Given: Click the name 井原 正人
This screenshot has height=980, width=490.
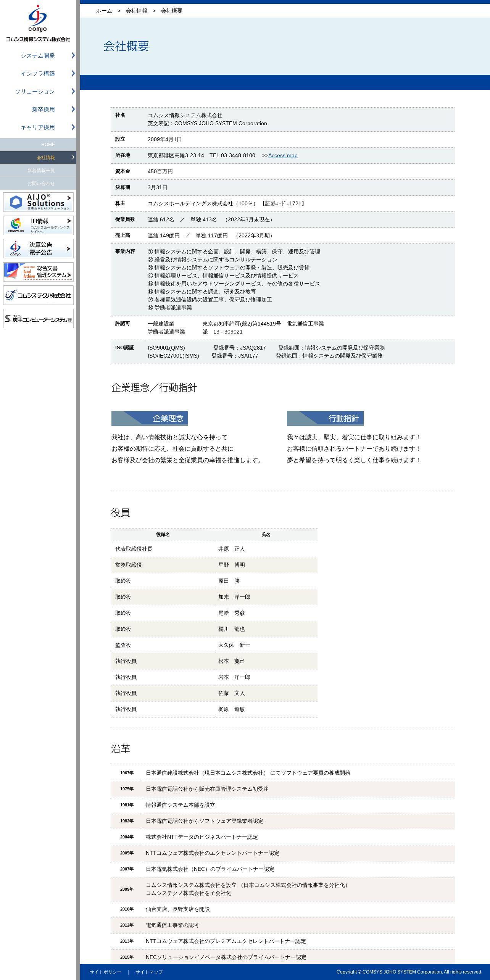Looking at the screenshot, I should pyautogui.click(x=231, y=549).
